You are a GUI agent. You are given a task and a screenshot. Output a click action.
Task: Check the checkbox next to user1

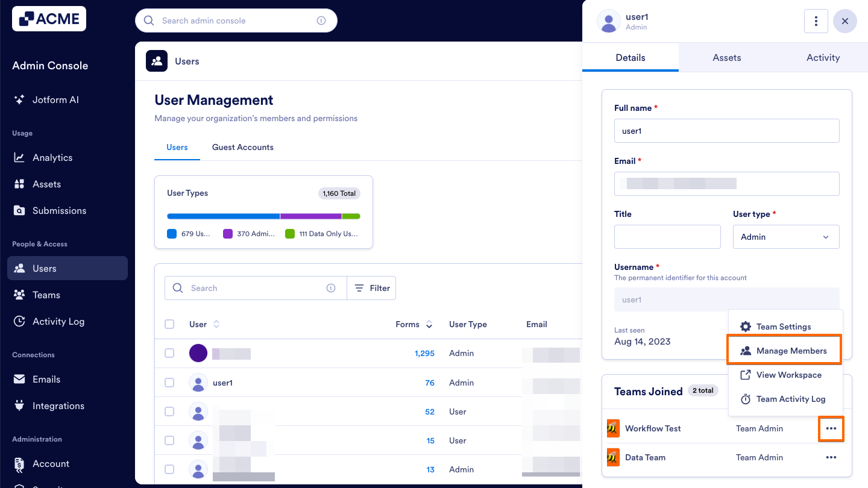click(169, 382)
